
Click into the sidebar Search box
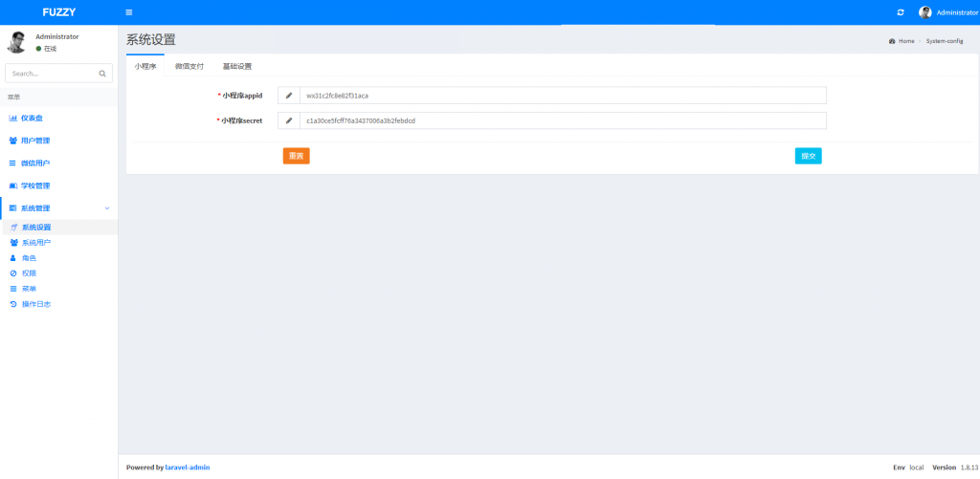coord(53,73)
